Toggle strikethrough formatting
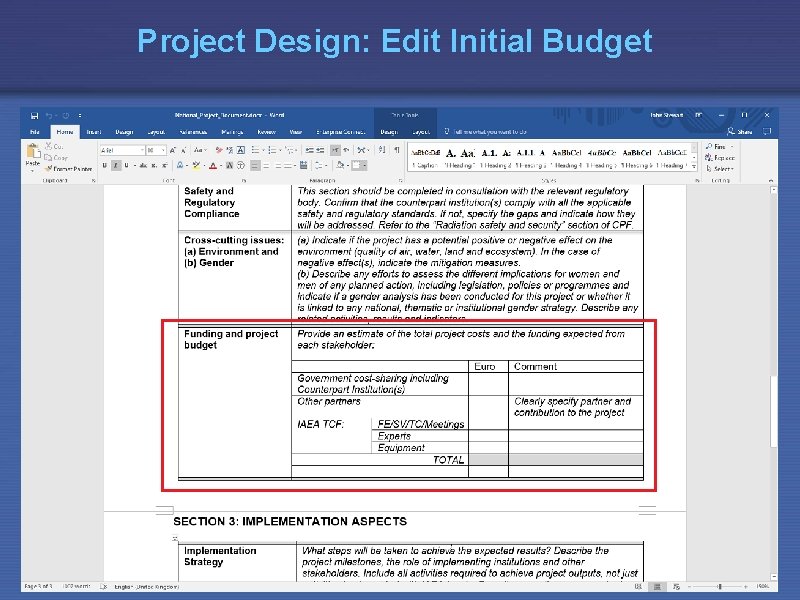The image size is (800, 600). [144, 165]
